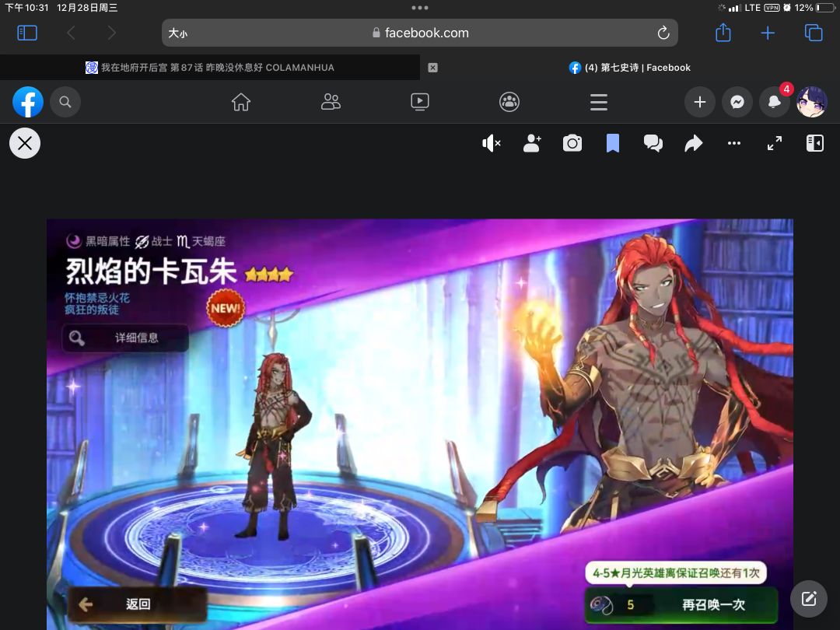Open Messenger chats
Screen dimensions: 840x630
pyautogui.click(x=737, y=102)
